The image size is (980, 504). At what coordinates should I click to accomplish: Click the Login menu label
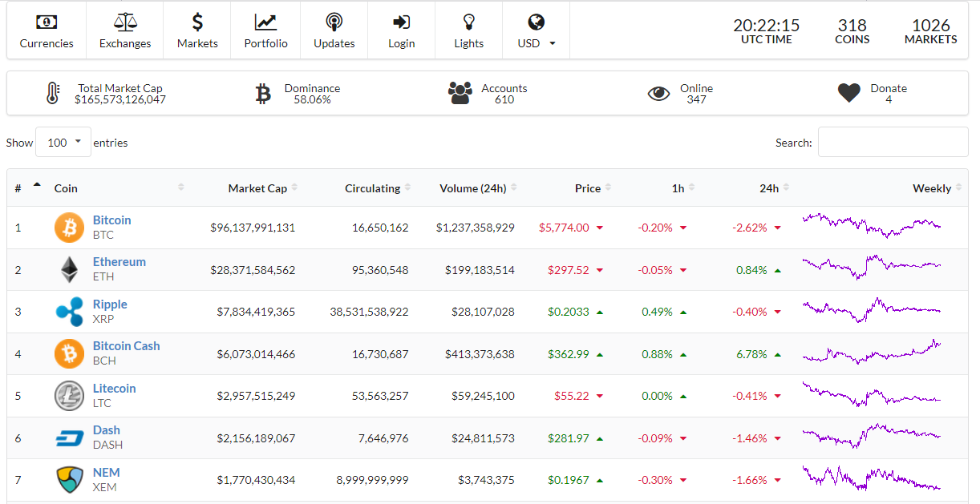[402, 43]
